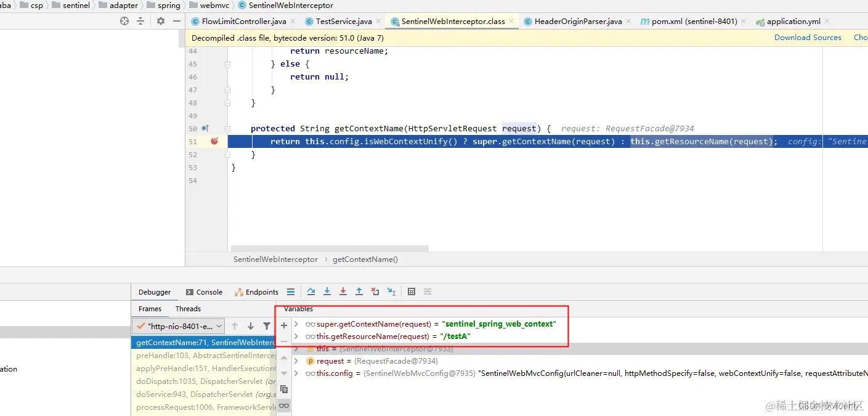Click the Download Sources link
The width and height of the screenshot is (868, 416).
coord(808,38)
